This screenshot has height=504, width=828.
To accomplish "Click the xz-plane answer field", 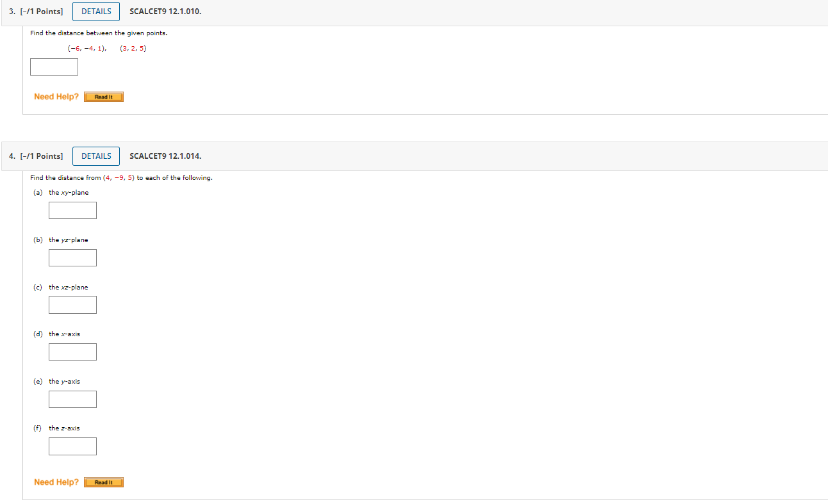I will pos(73,305).
